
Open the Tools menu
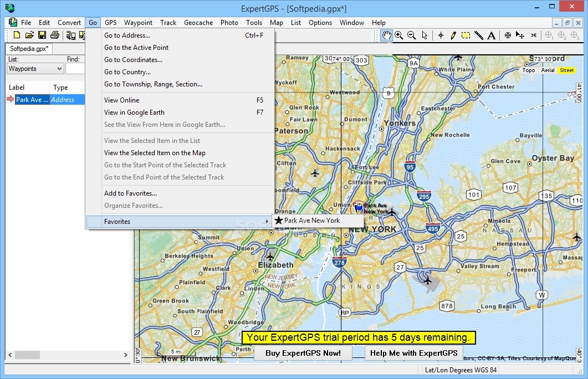pos(254,23)
